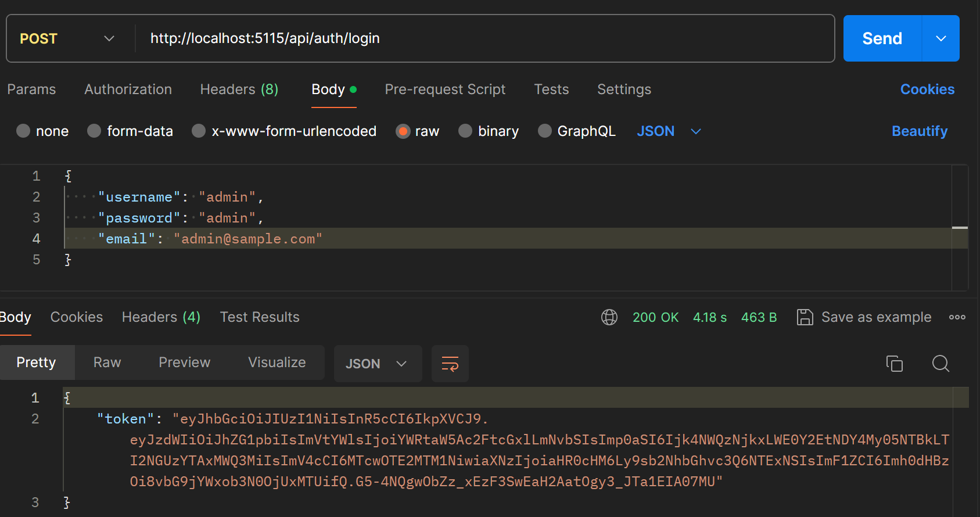This screenshot has height=517, width=980.
Task: Click the "username" key in request body
Action: click(x=139, y=198)
